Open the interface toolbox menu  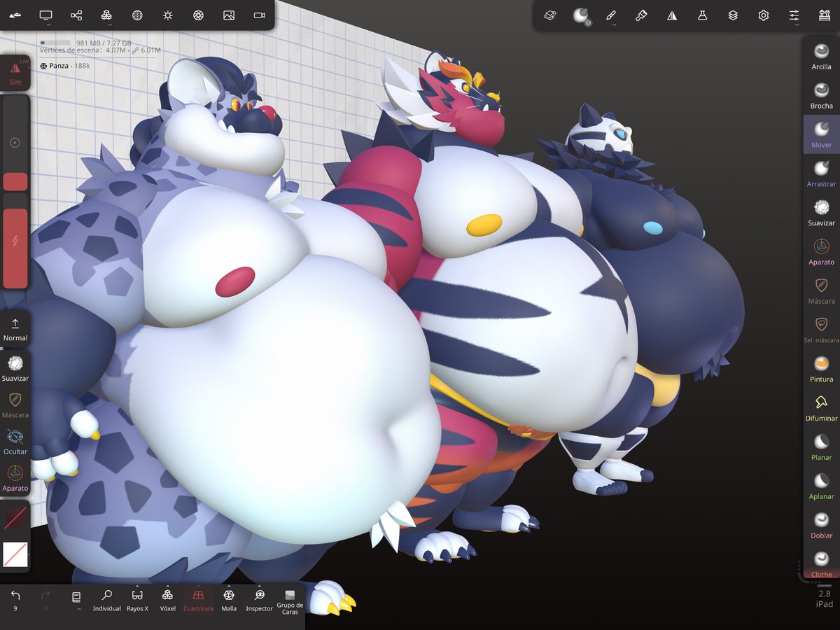[x=824, y=15]
